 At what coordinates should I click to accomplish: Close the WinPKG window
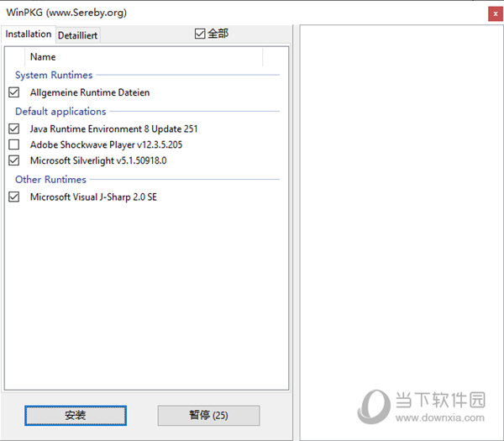click(491, 13)
